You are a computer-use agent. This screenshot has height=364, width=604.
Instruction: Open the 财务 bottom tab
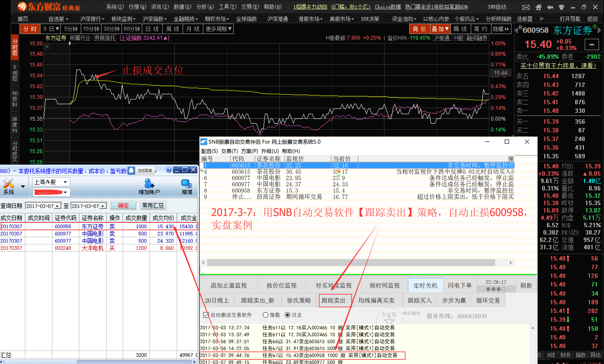pos(565,355)
